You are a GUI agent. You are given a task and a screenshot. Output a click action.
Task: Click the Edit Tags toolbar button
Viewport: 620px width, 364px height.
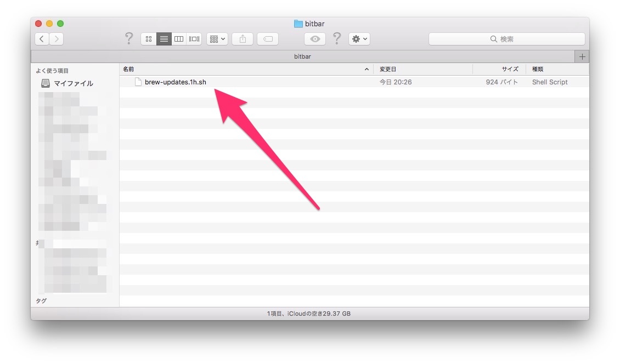pos(268,39)
